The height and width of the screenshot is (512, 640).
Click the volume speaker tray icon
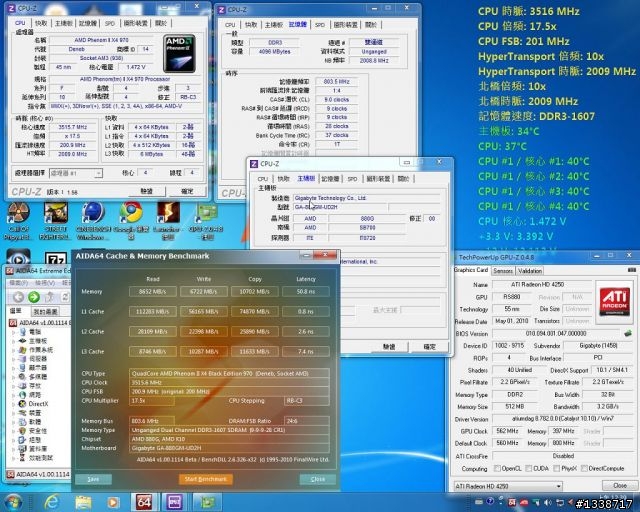point(548,502)
